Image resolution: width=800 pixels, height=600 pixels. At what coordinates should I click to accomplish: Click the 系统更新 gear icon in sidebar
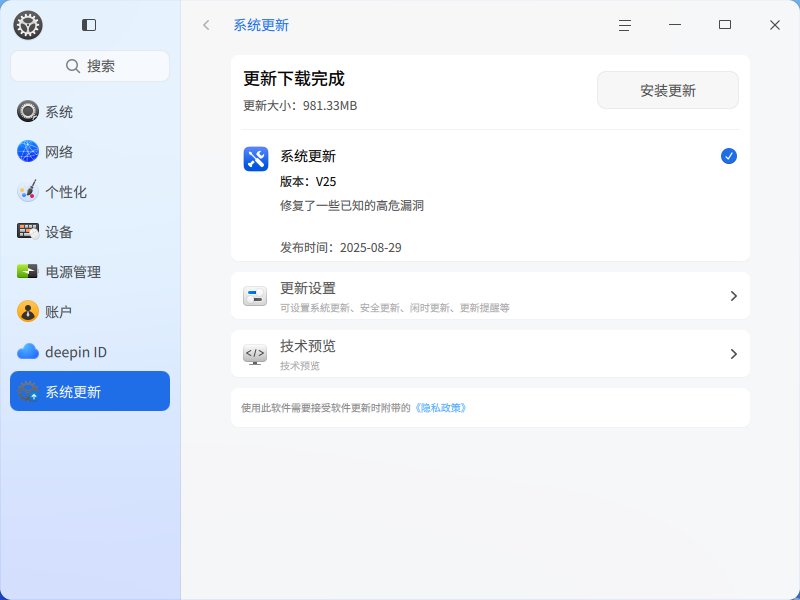[28, 391]
